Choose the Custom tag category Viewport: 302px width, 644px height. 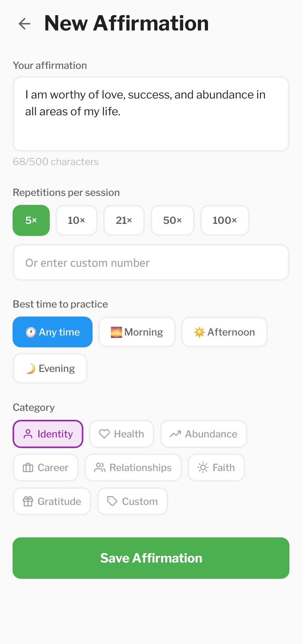[x=132, y=501]
